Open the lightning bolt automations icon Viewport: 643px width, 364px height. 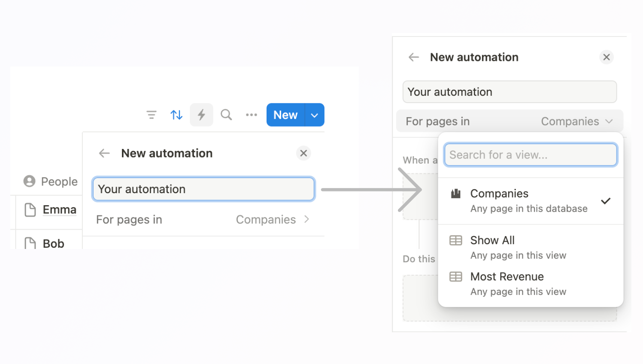point(201,115)
